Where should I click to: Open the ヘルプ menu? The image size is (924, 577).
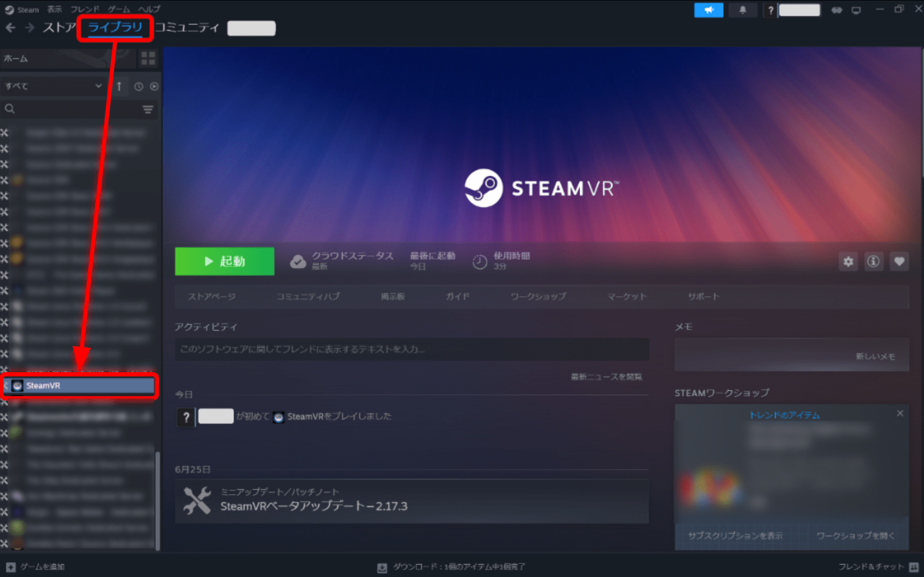tap(149, 10)
